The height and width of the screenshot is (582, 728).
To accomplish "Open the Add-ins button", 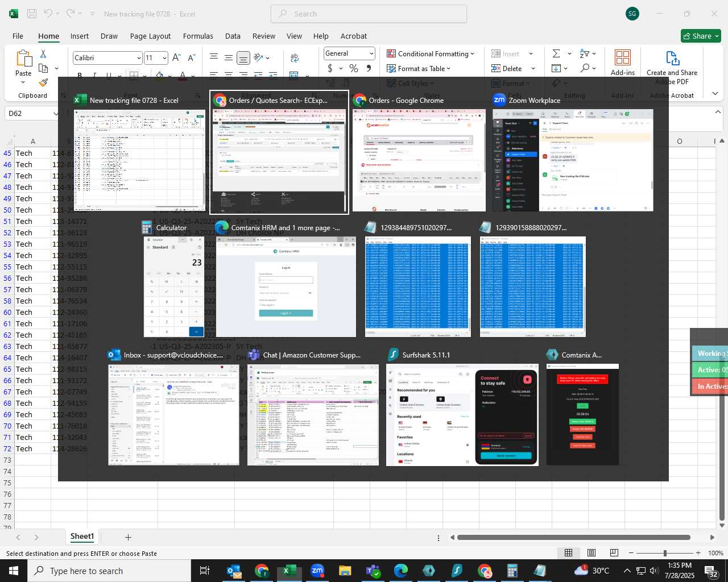I will click(623, 63).
